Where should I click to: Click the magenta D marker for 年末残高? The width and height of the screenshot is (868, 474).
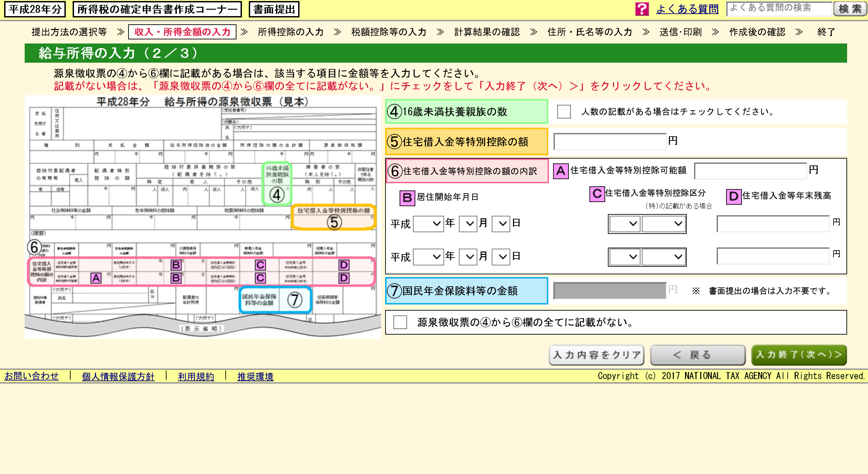(734, 196)
